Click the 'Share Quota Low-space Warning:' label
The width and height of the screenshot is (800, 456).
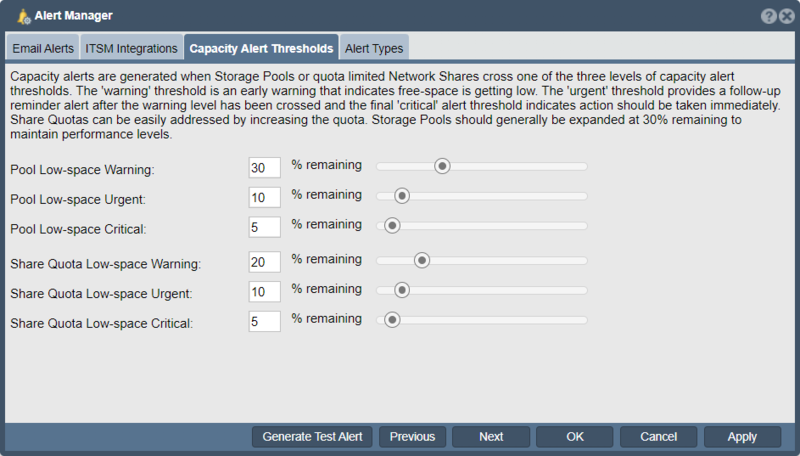106,264
